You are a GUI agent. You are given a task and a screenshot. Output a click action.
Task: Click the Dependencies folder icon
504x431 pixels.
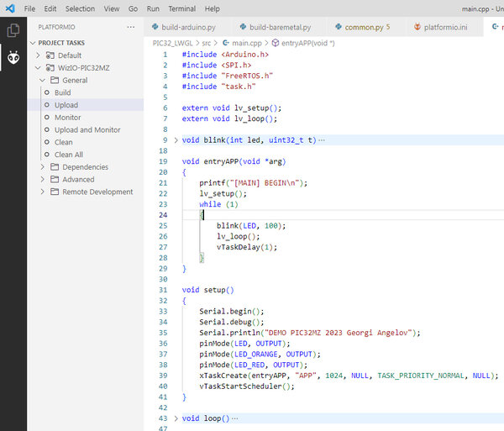coord(55,167)
